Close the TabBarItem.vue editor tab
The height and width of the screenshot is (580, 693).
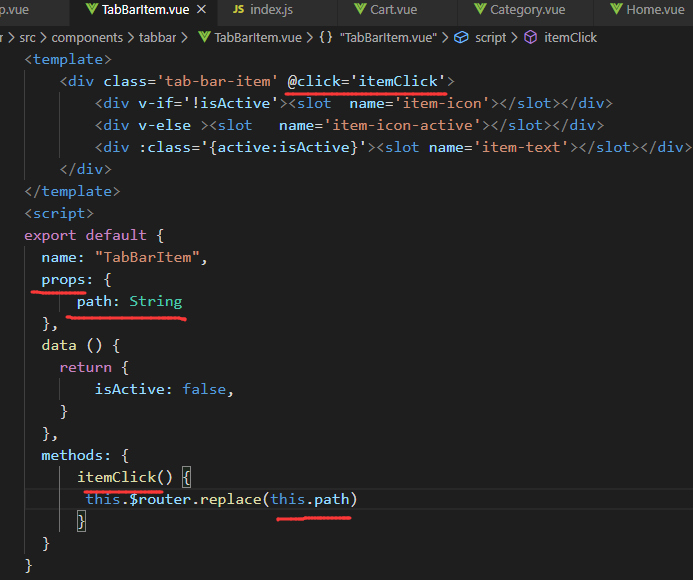(202, 10)
